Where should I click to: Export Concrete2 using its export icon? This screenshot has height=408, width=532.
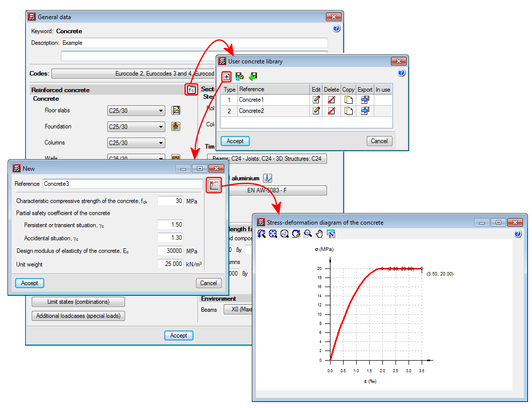365,111
